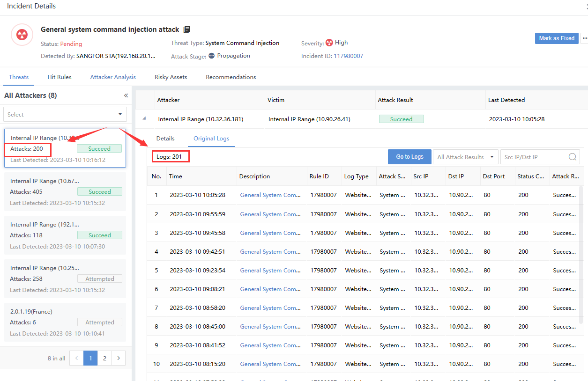The height and width of the screenshot is (381, 588).
Task: Open the Select attacker dropdown
Action: click(65, 114)
